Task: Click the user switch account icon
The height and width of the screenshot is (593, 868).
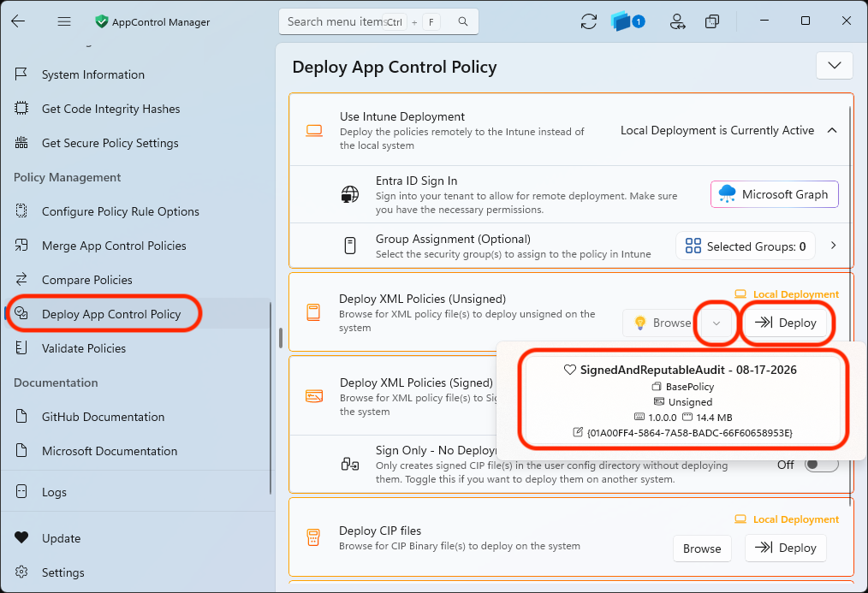Action: (678, 21)
